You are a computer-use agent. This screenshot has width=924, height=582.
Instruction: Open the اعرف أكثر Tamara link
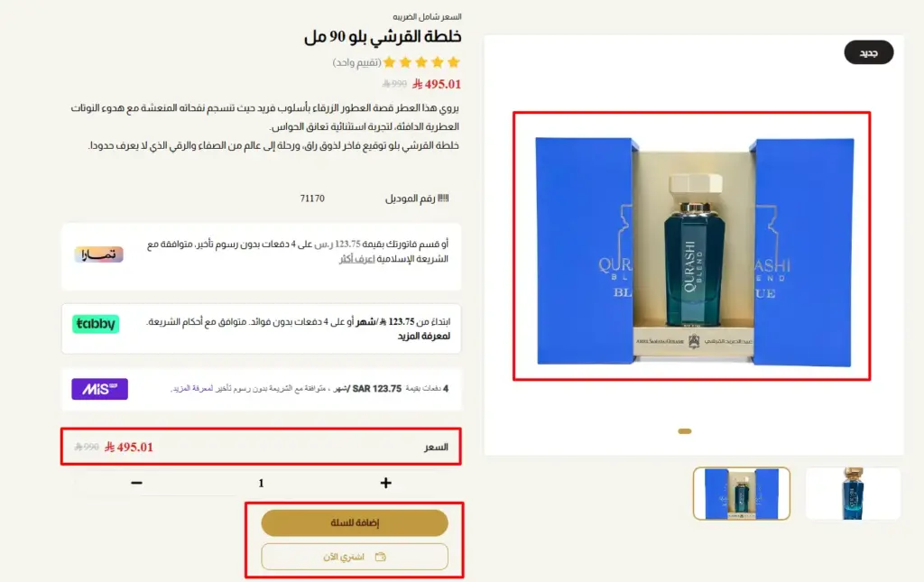(x=357, y=259)
